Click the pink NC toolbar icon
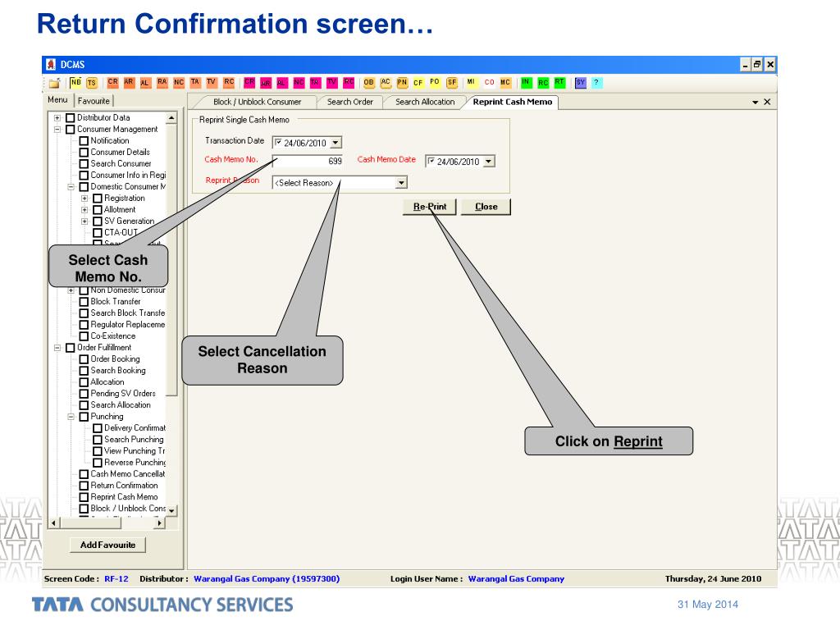 (299, 83)
